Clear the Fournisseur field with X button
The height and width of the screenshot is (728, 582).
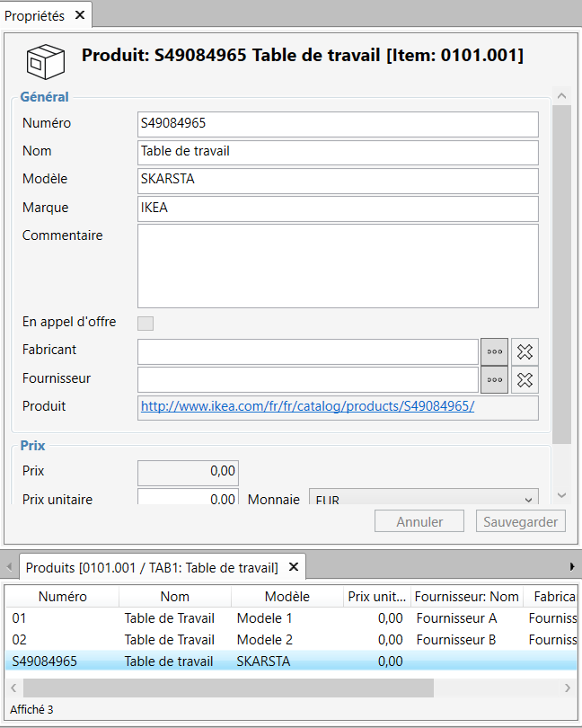coord(525,380)
